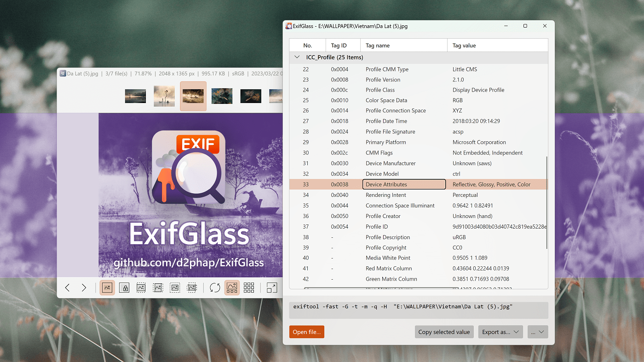Click Copy selected value in ExifGlass

[x=444, y=332]
